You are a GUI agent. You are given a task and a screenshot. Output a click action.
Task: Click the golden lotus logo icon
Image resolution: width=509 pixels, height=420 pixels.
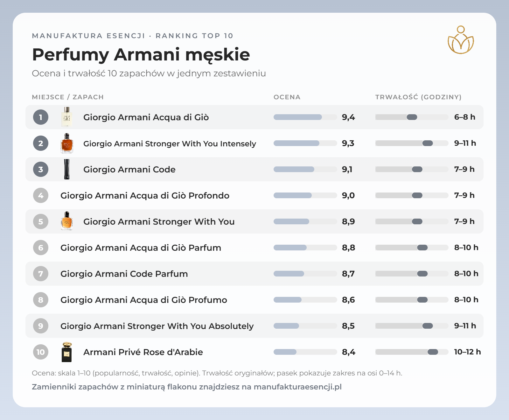(x=461, y=40)
